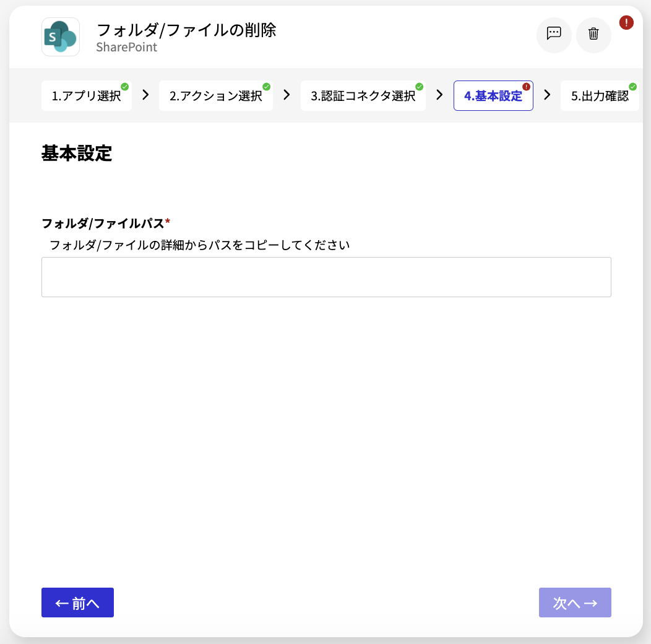
Task: Click the フォルダ/ファイルの削除 title text
Action: pyautogui.click(x=186, y=30)
